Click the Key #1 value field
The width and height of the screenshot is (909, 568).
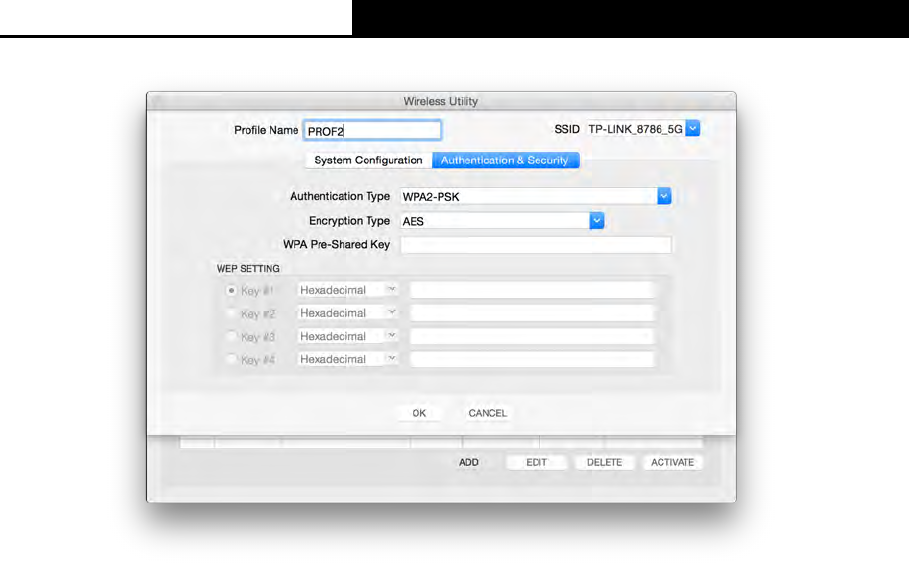[532, 290]
